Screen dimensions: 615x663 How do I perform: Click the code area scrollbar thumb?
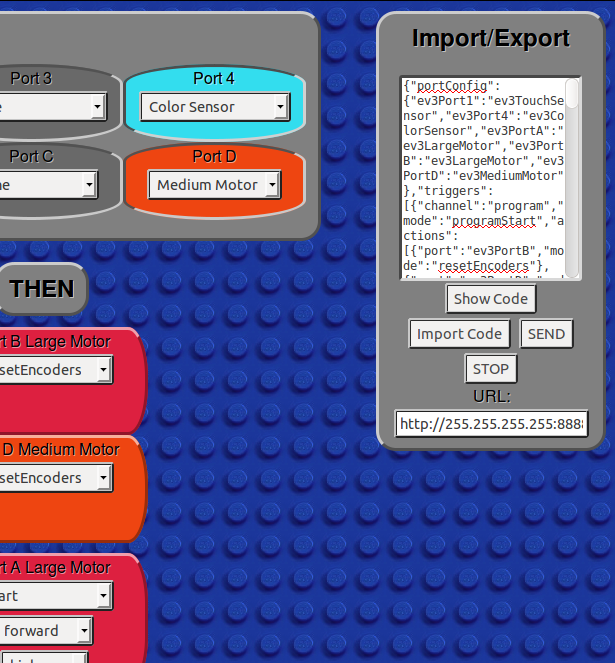tap(572, 93)
